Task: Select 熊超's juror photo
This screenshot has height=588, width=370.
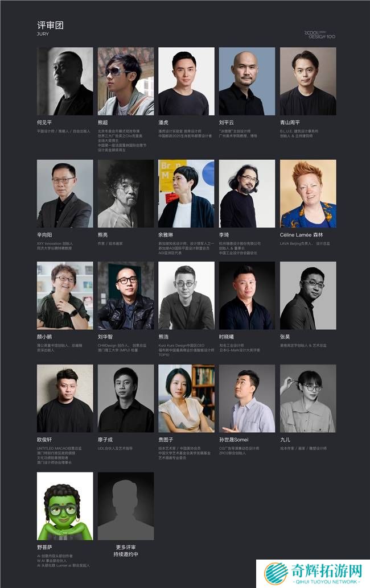Action: coord(126,81)
